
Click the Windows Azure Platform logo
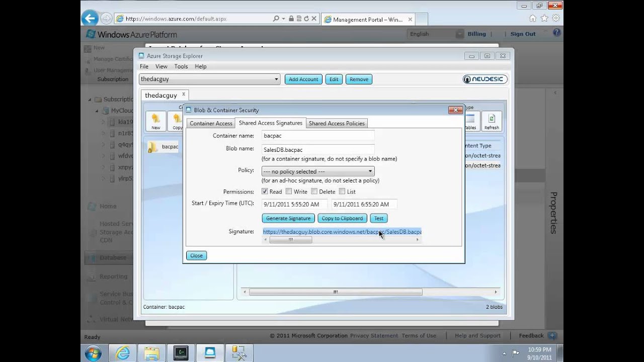point(131,34)
